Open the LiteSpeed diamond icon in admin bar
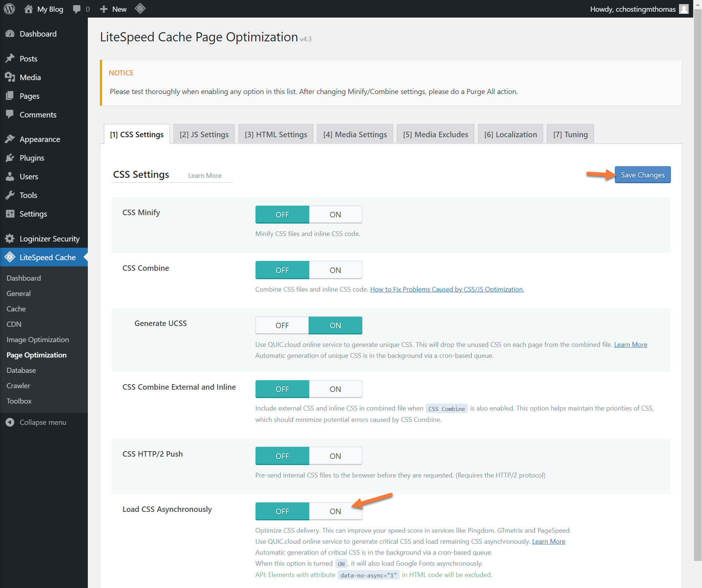 (140, 9)
